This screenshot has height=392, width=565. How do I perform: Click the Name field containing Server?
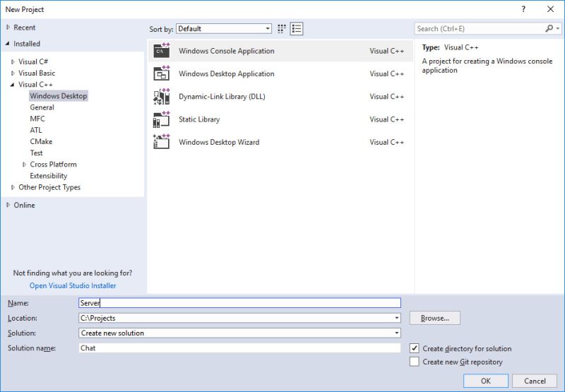239,303
